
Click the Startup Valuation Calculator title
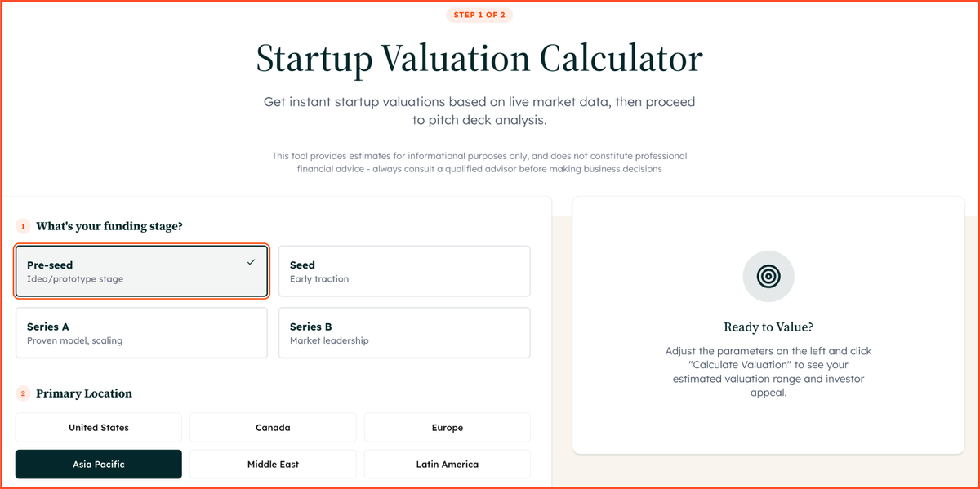coord(479,58)
